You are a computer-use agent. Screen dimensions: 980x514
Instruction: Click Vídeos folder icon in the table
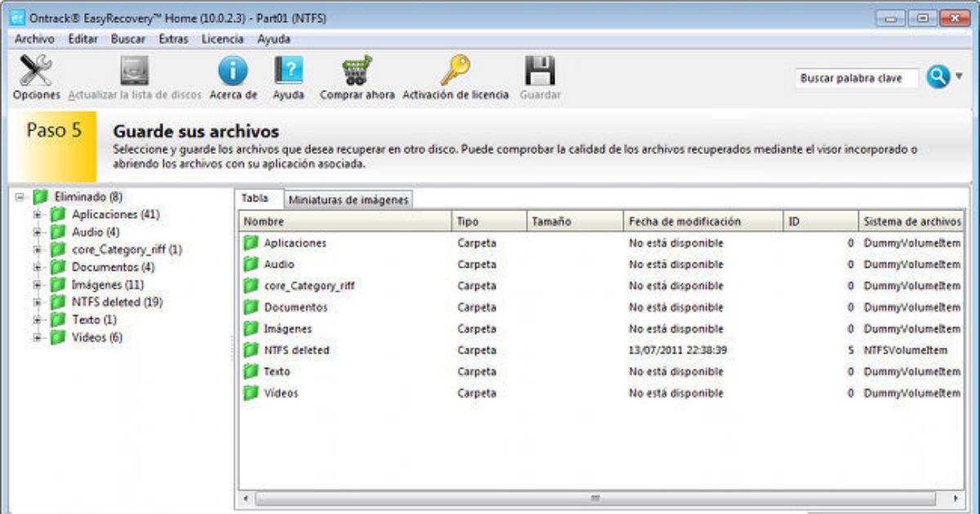pyautogui.click(x=251, y=392)
